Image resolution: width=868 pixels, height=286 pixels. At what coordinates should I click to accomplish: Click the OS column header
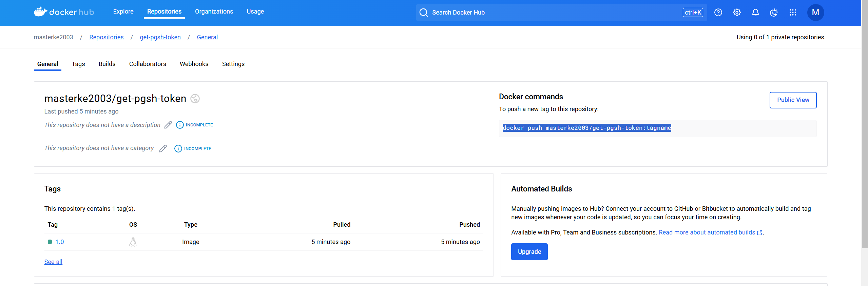point(133,225)
